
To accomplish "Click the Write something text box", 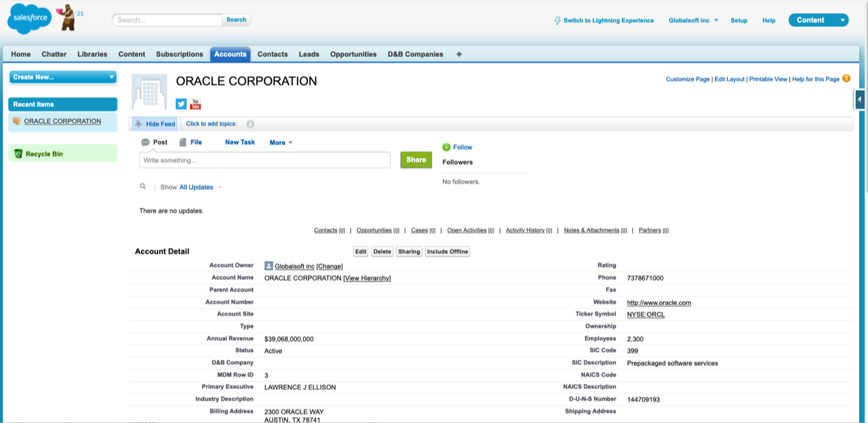I will 264,160.
